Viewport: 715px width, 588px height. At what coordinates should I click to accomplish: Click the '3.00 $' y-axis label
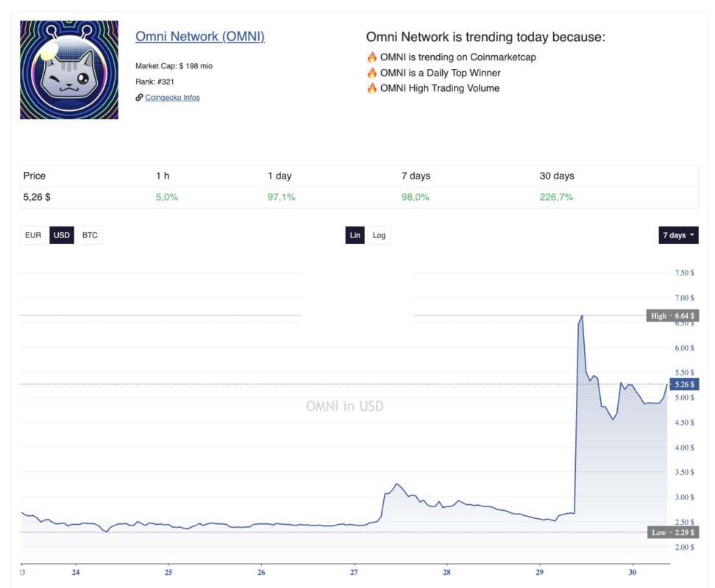click(684, 498)
